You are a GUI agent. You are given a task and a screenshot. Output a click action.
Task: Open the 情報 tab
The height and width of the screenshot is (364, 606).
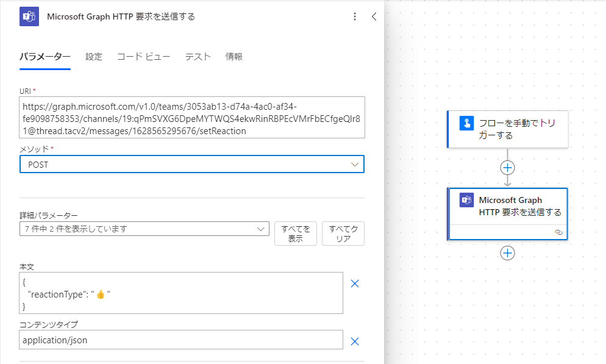(x=234, y=57)
